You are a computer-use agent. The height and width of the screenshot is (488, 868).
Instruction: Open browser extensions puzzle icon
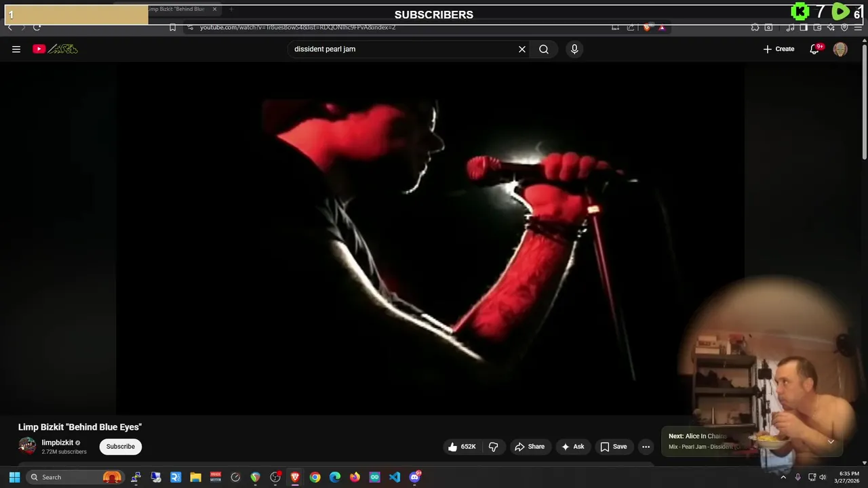(x=755, y=27)
